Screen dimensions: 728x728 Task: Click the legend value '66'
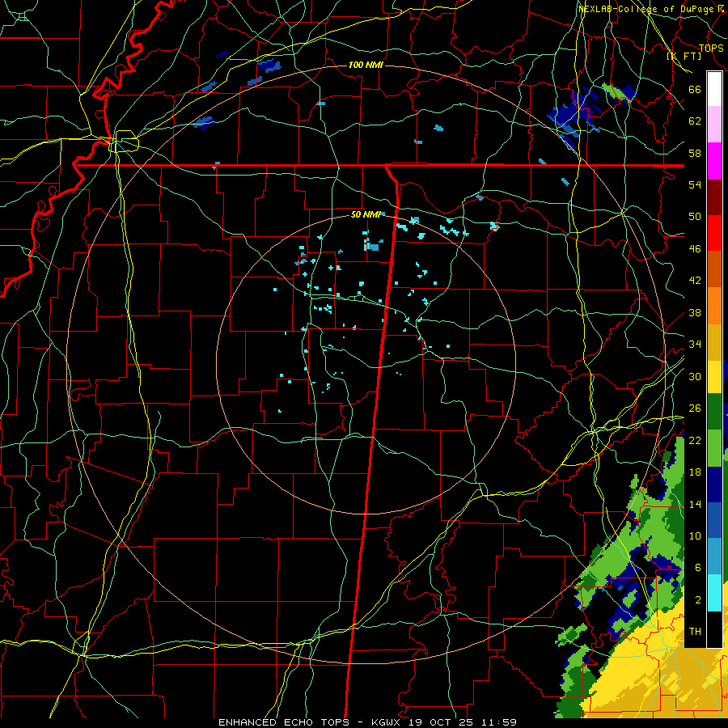click(695, 89)
